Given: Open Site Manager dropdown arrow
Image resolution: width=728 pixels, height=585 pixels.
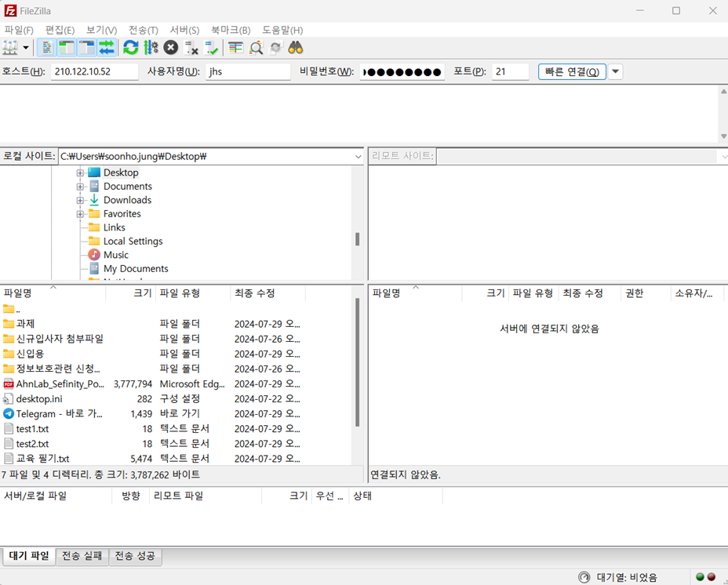Looking at the screenshot, I should (26, 48).
